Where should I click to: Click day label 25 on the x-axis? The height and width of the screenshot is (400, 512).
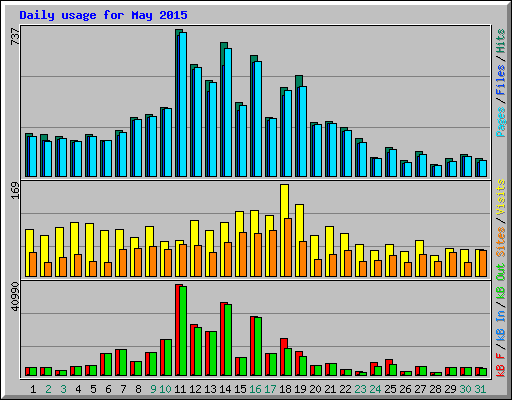coord(390,389)
